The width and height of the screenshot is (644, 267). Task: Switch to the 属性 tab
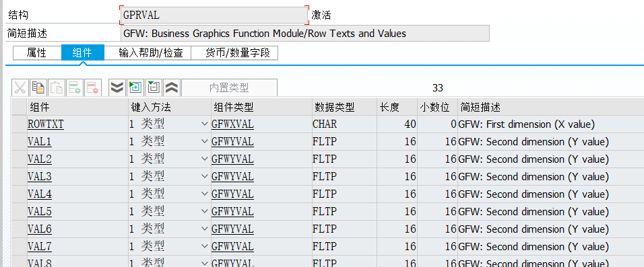pos(37,53)
